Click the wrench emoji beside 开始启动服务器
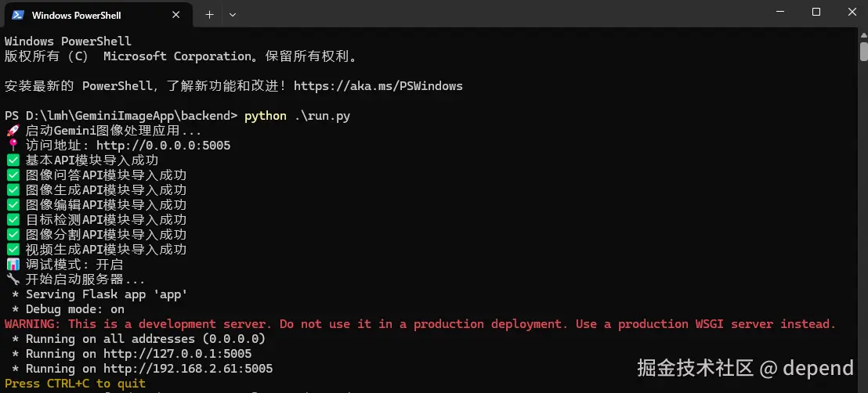 13,279
